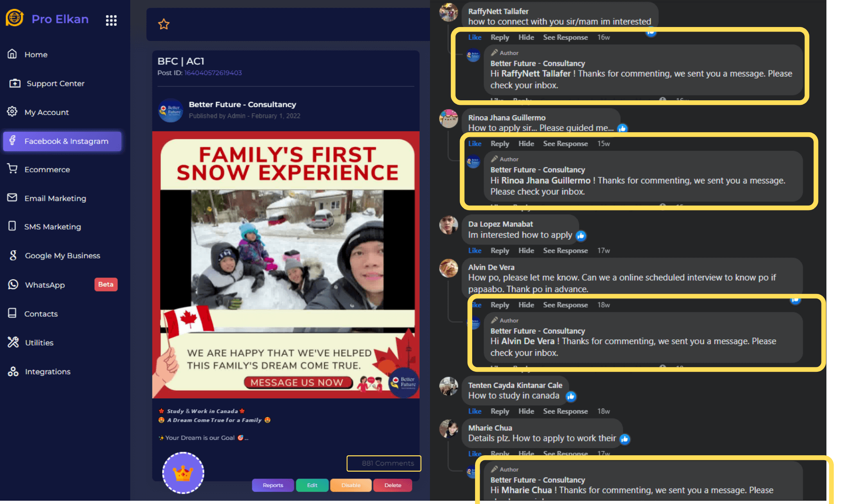860x504 pixels.
Task: Click the WhatsApp icon in sidebar
Action: pos(13,285)
